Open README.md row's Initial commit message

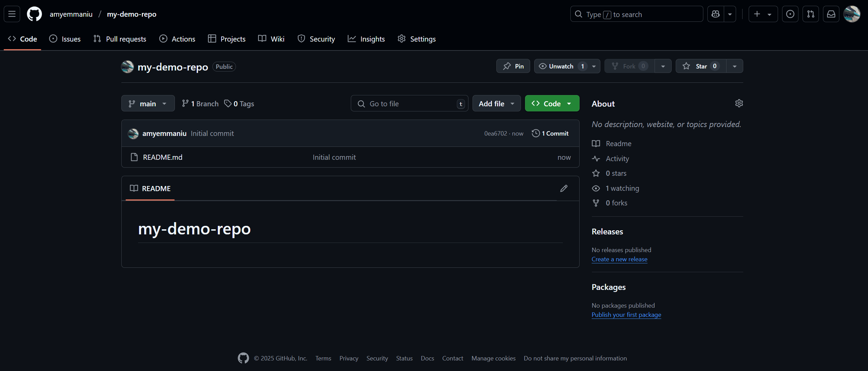pyautogui.click(x=334, y=157)
